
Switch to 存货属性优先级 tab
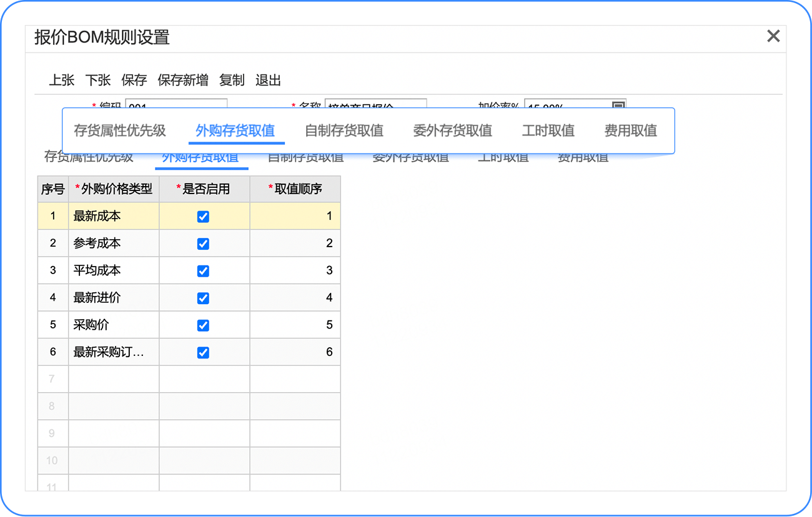tap(120, 130)
